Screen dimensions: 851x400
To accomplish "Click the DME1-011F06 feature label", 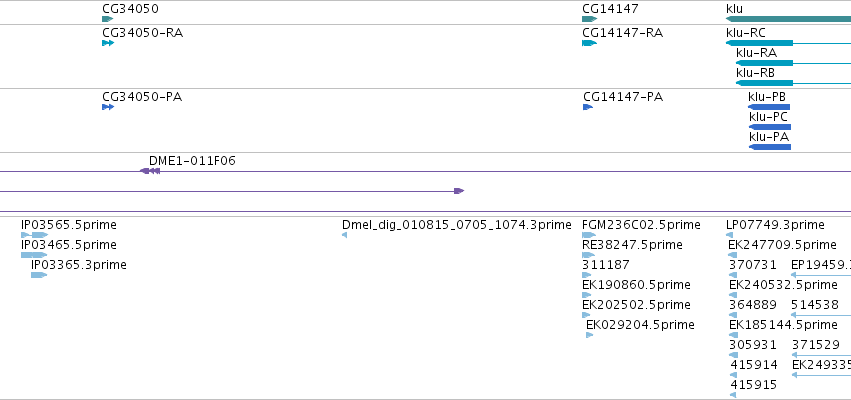I will (192, 161).
